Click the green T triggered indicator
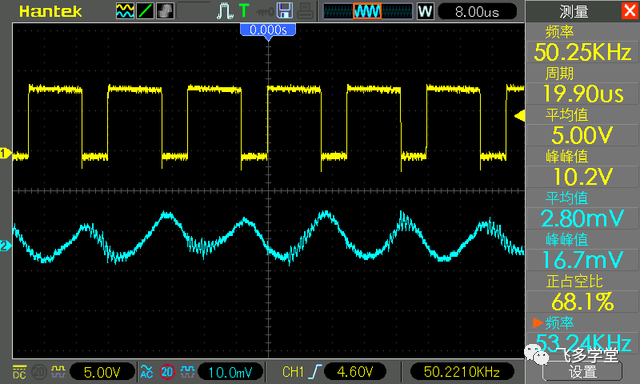 point(244,11)
